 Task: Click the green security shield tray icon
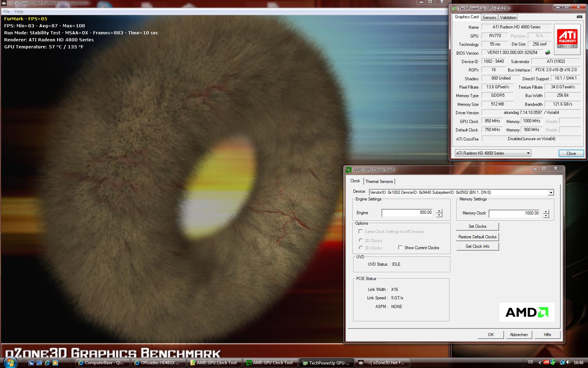553,362
